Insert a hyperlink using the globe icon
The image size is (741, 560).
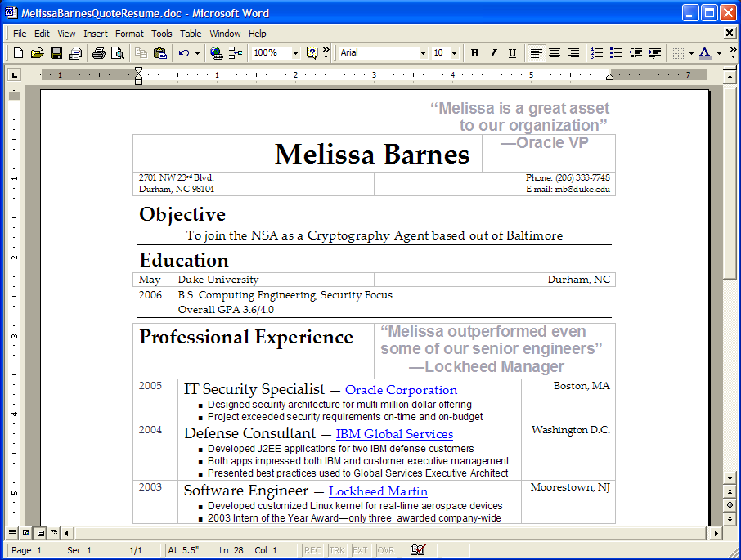216,53
